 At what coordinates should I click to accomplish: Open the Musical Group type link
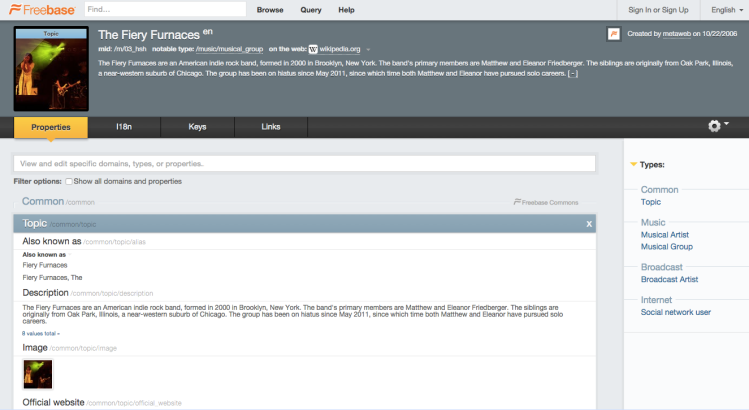666,247
